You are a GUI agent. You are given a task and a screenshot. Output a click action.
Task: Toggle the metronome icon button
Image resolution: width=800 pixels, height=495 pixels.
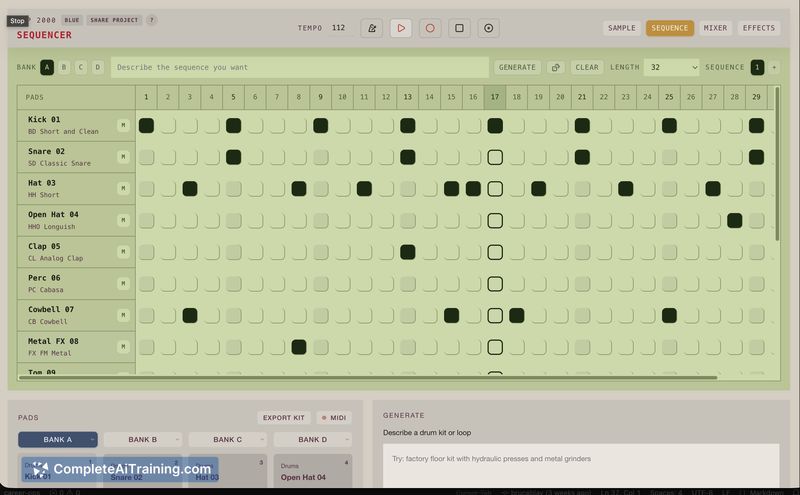(371, 28)
